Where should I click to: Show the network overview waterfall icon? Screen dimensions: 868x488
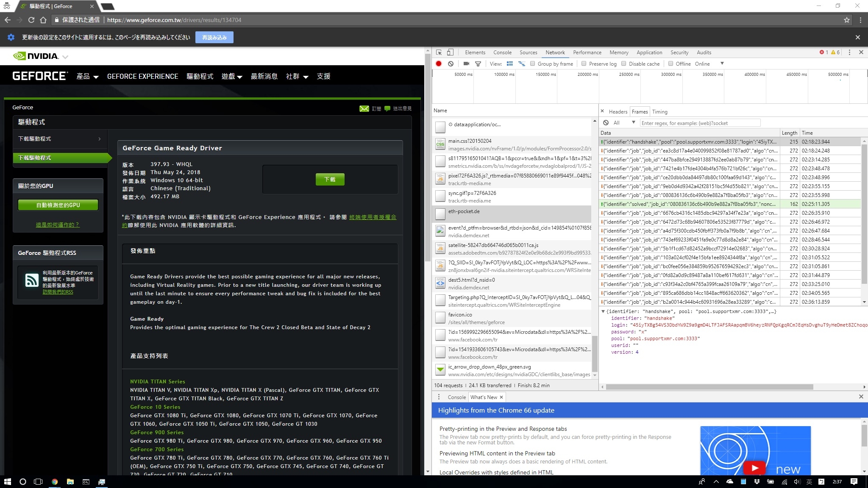click(x=522, y=64)
